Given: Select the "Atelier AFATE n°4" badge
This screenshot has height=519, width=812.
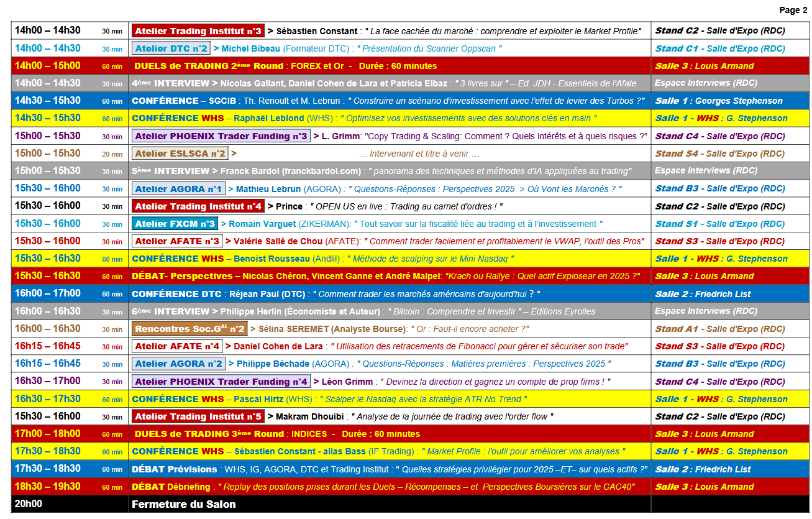Looking at the screenshot, I should pyautogui.click(x=177, y=346).
